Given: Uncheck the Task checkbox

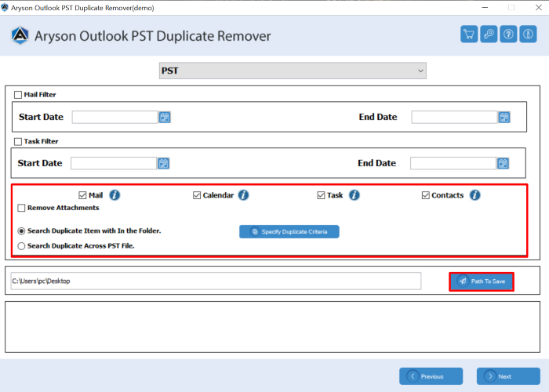Looking at the screenshot, I should 321,195.
